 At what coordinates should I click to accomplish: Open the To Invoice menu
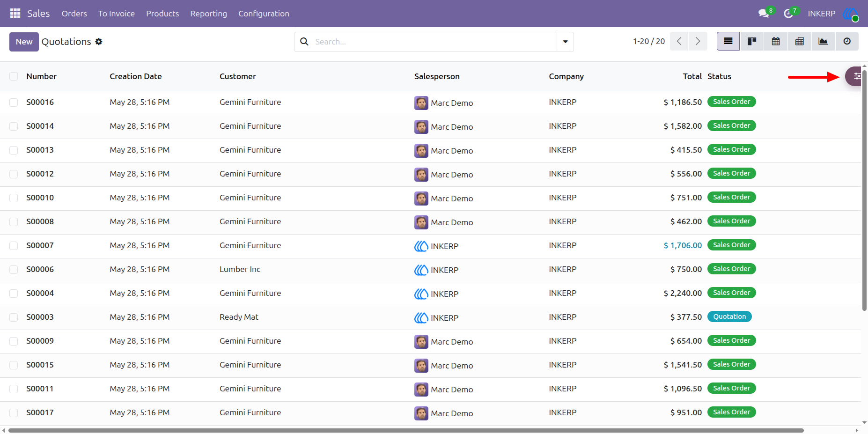[x=117, y=14]
